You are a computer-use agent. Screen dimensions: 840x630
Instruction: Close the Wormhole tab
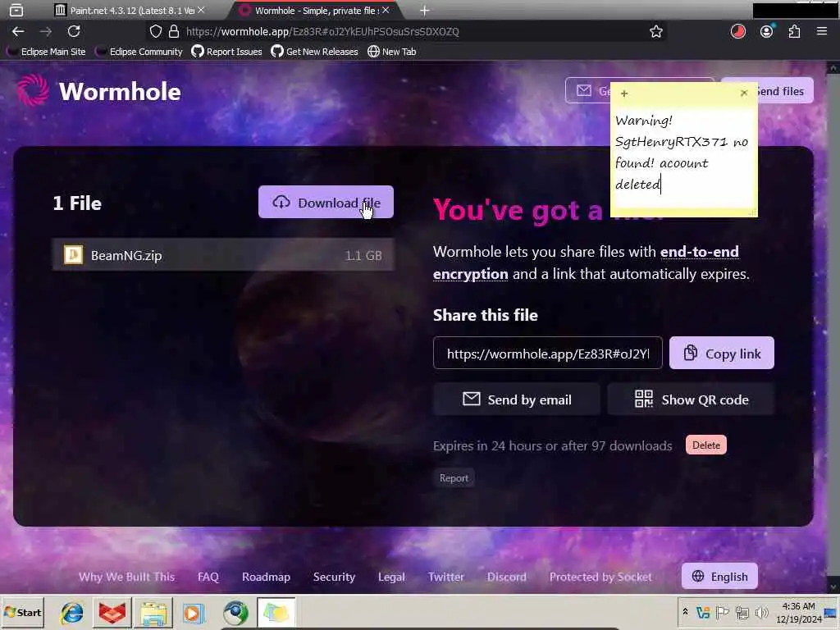386,10
